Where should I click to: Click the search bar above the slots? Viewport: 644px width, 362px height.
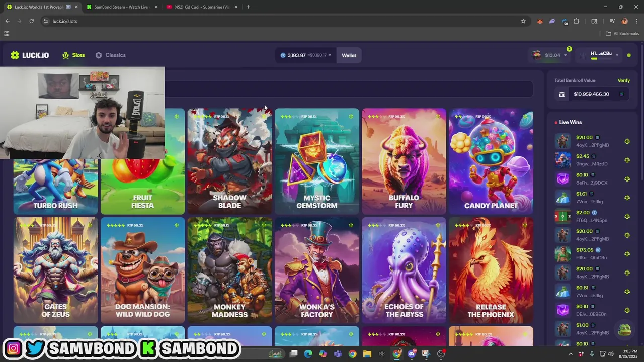[x=348, y=89]
